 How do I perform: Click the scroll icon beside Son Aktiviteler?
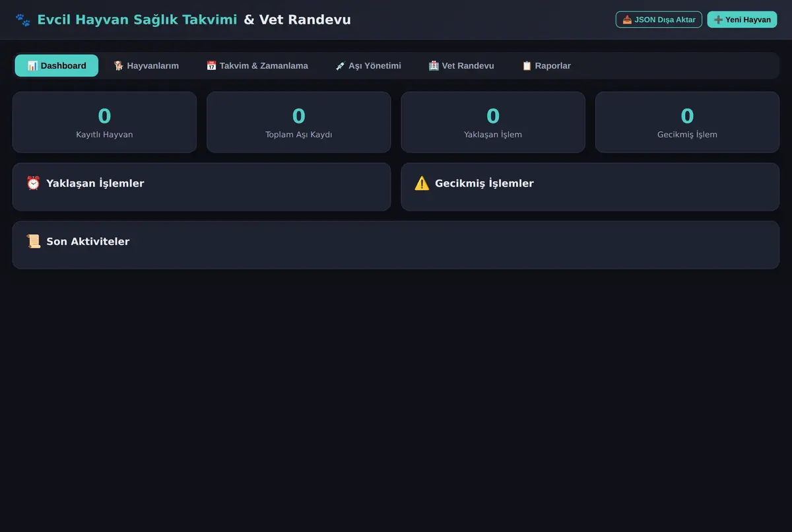click(33, 241)
